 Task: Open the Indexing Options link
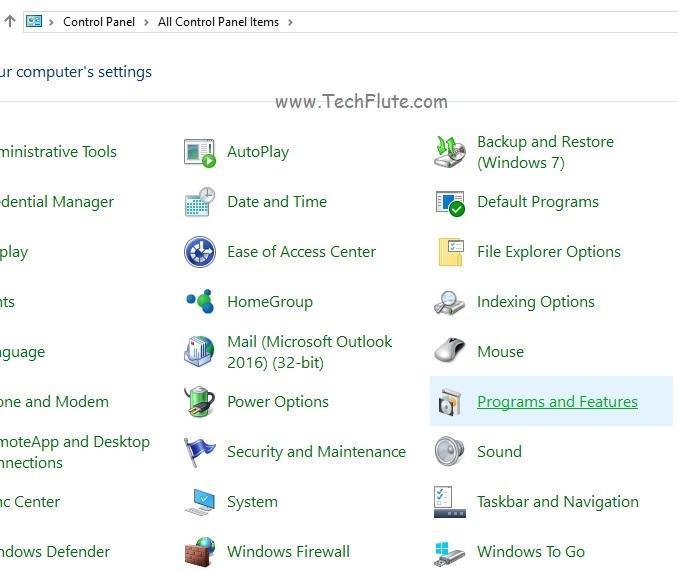(536, 302)
